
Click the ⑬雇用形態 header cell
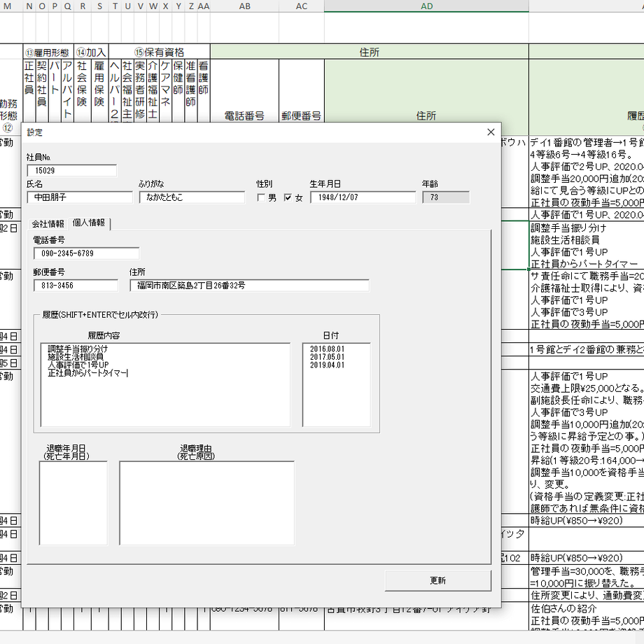point(48,52)
